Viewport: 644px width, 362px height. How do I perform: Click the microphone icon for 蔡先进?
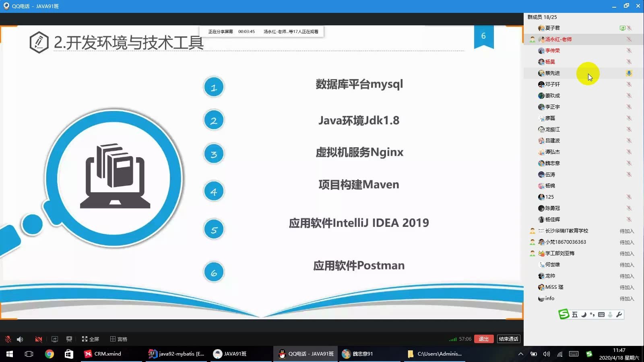629,73
